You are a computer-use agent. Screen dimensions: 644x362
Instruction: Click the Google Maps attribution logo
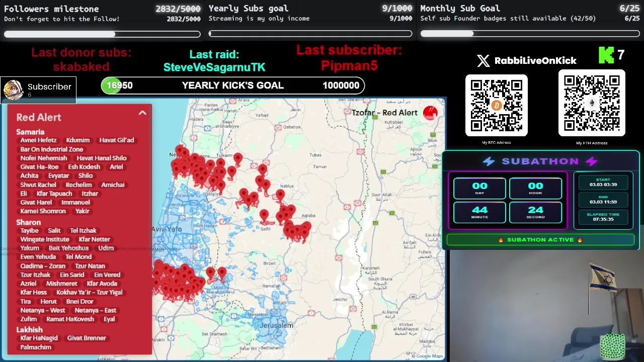pos(427,356)
